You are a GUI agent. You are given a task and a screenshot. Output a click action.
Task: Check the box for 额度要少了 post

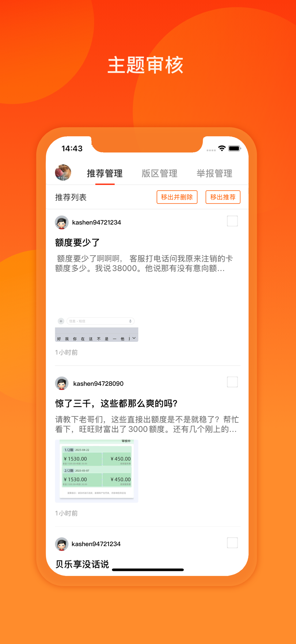232,221
